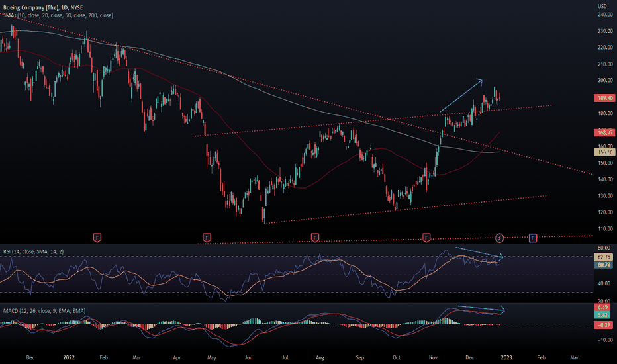Open the earnings E marker near May 2022
Viewport: 617px width, 364px height.
[x=207, y=238]
